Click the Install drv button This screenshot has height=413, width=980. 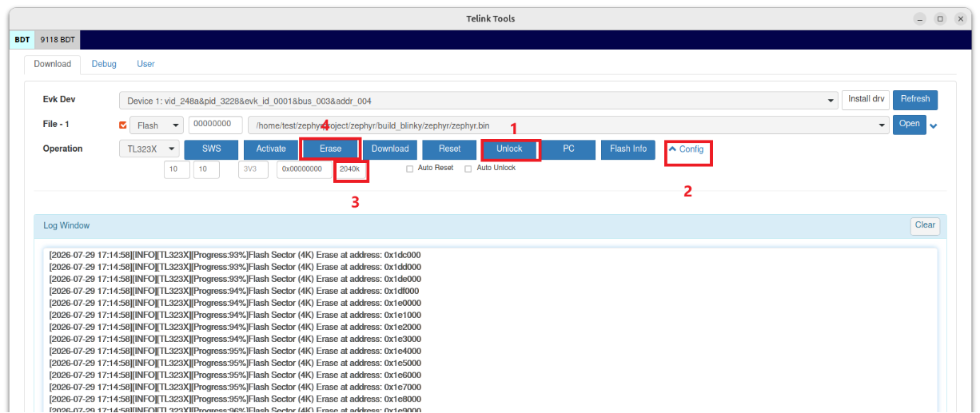[866, 100]
